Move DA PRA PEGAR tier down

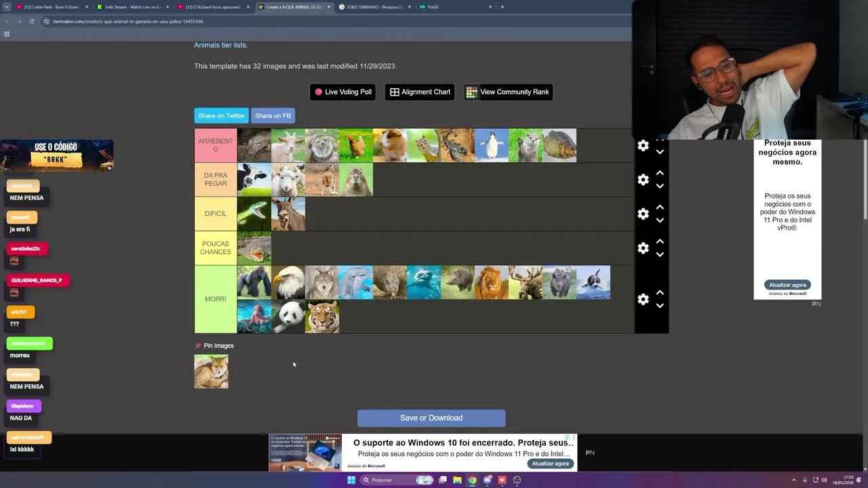660,186
